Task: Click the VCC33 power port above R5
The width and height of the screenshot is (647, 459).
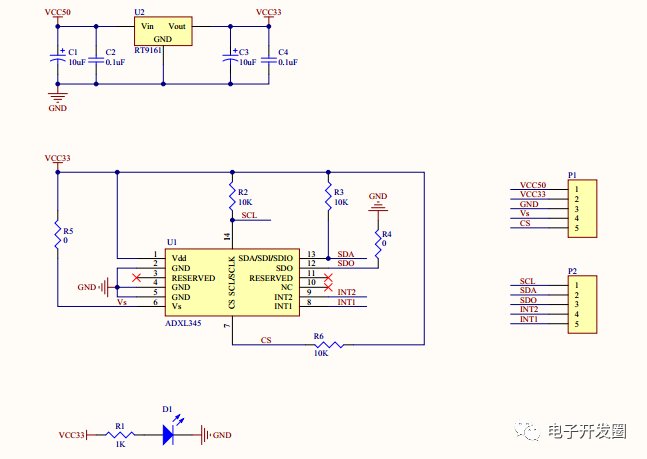Action: point(58,158)
